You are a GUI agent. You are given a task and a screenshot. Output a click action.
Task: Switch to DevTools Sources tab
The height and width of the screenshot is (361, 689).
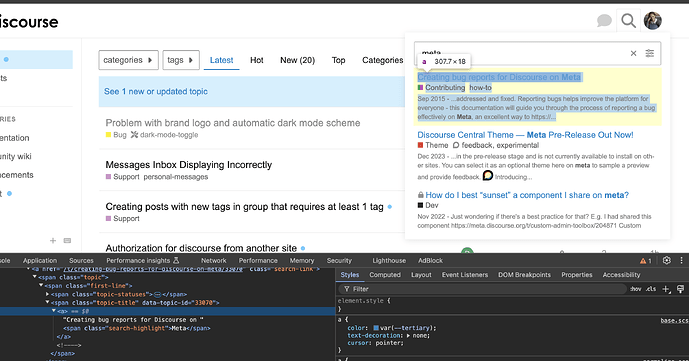pos(81,260)
